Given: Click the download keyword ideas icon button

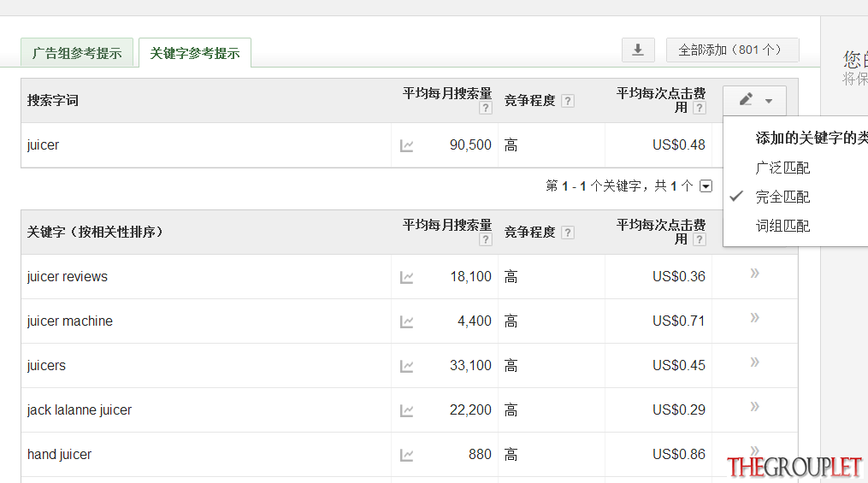Looking at the screenshot, I should pyautogui.click(x=638, y=50).
